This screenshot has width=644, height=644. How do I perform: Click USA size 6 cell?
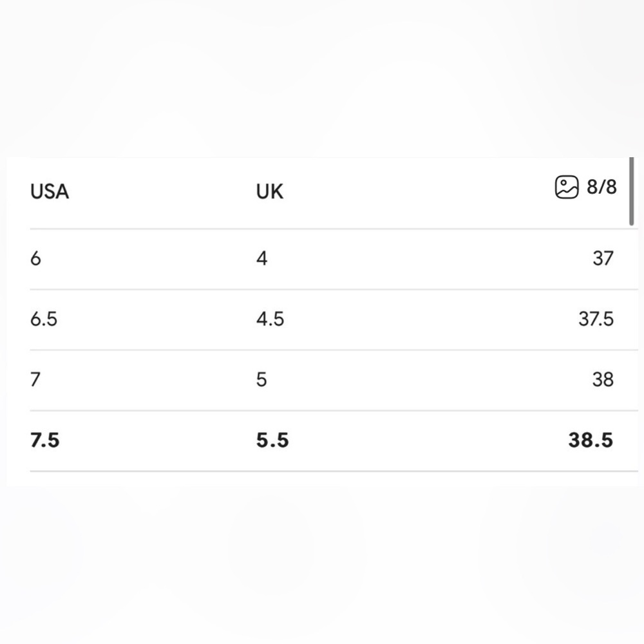pyautogui.click(x=35, y=258)
